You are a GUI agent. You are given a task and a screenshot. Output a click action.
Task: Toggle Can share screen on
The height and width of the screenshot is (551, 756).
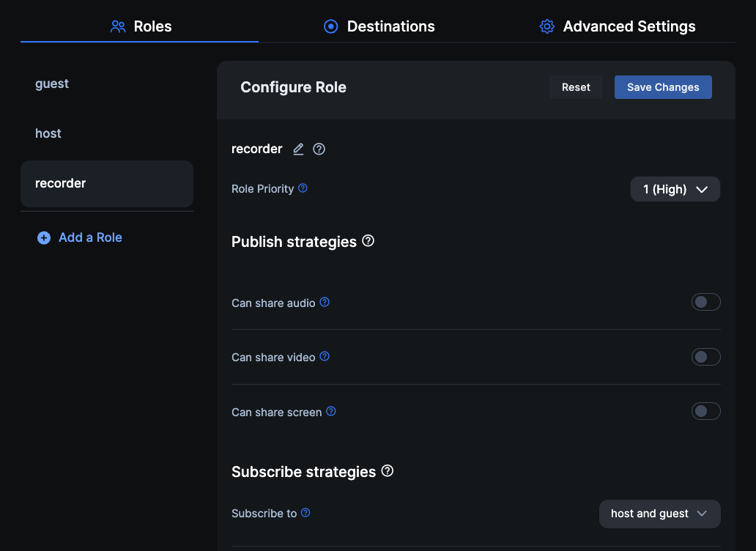tap(705, 411)
